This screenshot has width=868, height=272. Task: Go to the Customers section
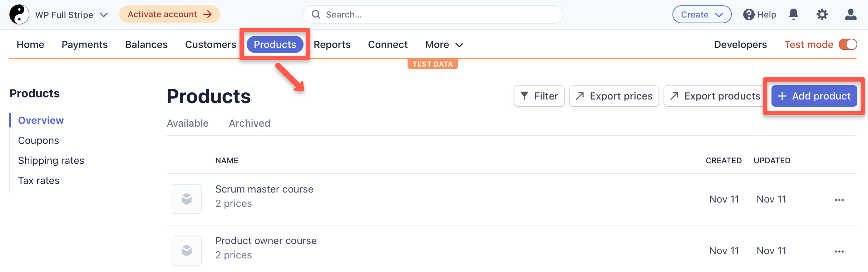tap(210, 44)
